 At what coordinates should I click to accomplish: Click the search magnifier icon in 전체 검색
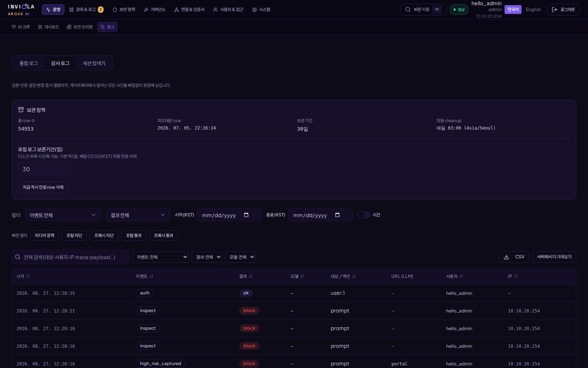pos(18,257)
